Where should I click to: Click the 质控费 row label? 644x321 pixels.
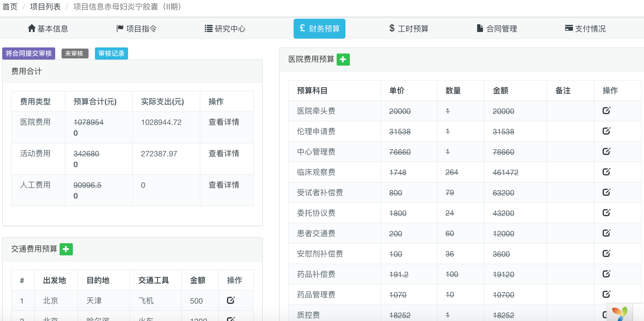(x=308, y=315)
